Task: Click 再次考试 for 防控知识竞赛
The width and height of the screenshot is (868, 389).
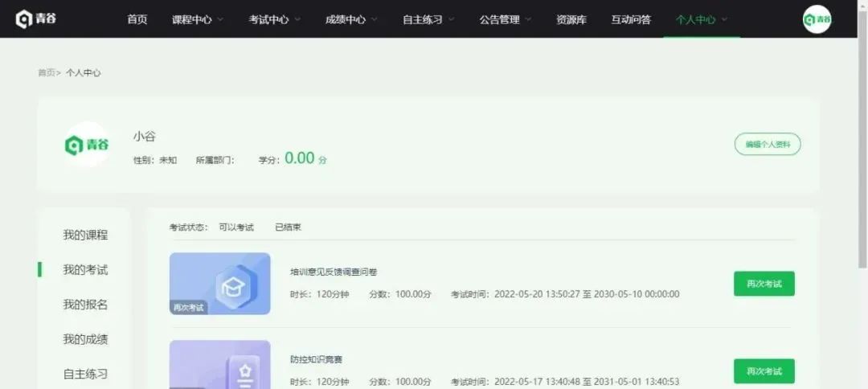Action: (x=764, y=371)
